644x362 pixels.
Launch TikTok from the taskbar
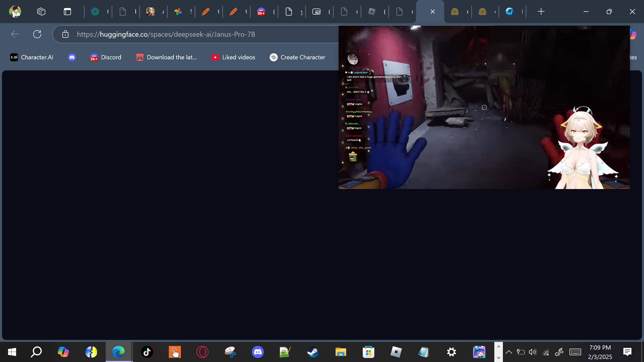click(147, 352)
